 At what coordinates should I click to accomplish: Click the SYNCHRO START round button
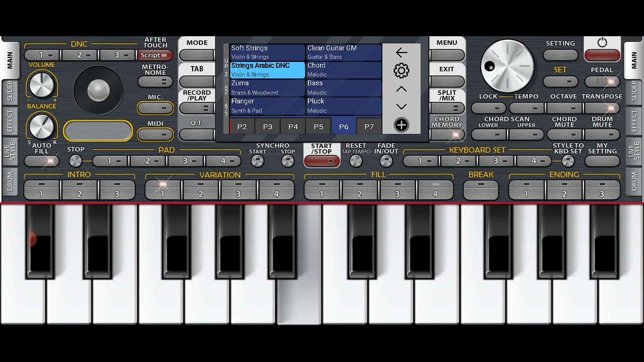point(258,161)
